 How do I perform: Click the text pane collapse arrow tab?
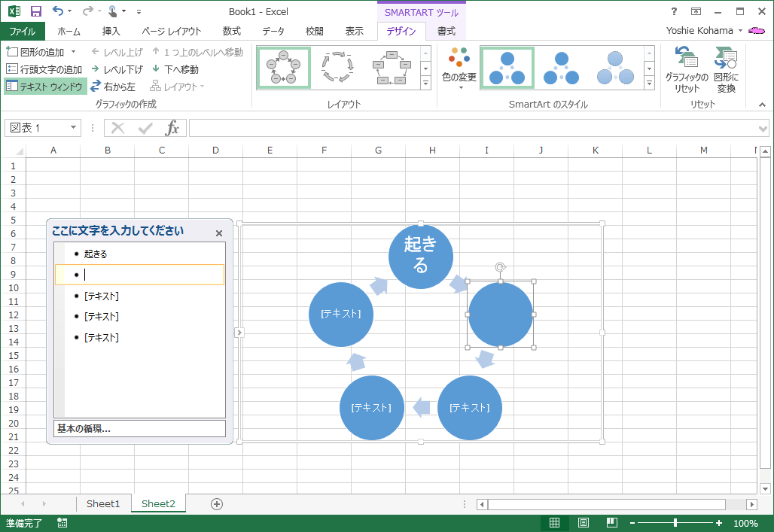click(x=239, y=332)
